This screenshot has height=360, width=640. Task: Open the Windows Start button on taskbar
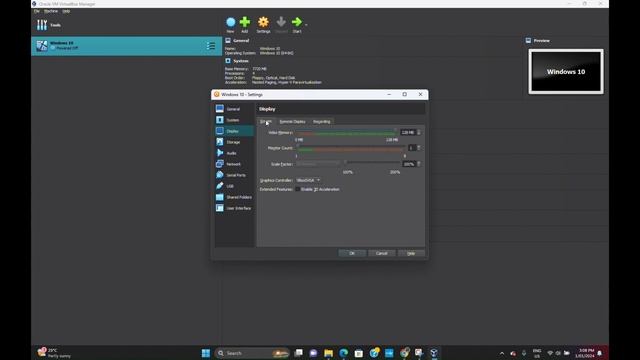tap(206, 353)
